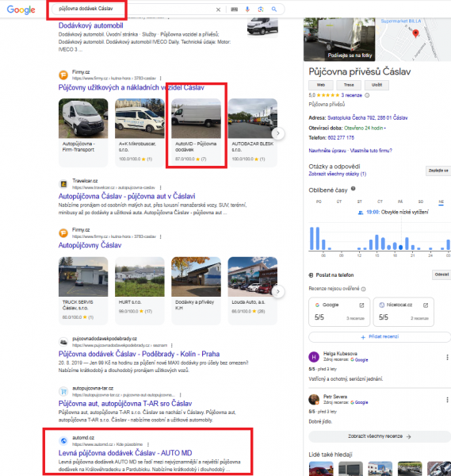Image resolution: width=451 pixels, height=476 pixels.
Task: Open Zobrazit všechny otázky (1) link
Action: point(338,174)
